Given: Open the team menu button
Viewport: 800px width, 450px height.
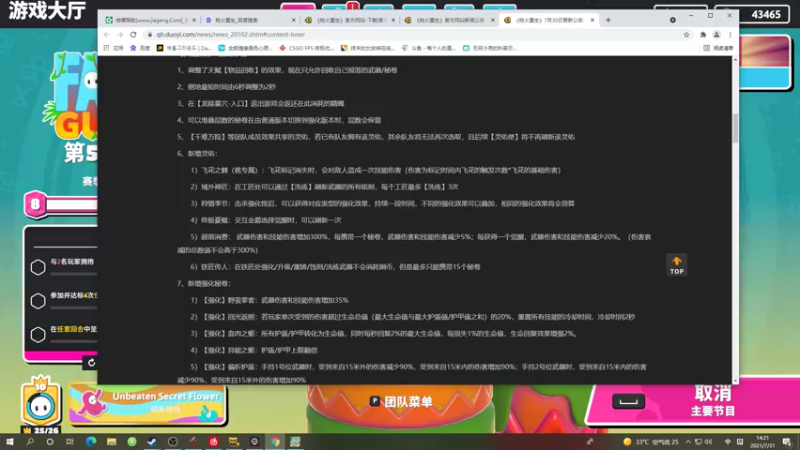Looking at the screenshot, I should 402,402.
